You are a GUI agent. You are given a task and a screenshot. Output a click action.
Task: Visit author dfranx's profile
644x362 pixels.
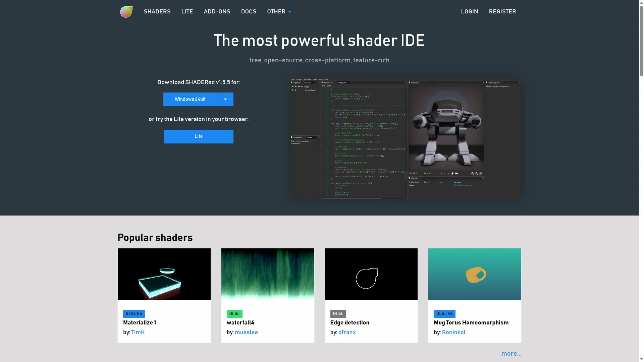coord(347,333)
